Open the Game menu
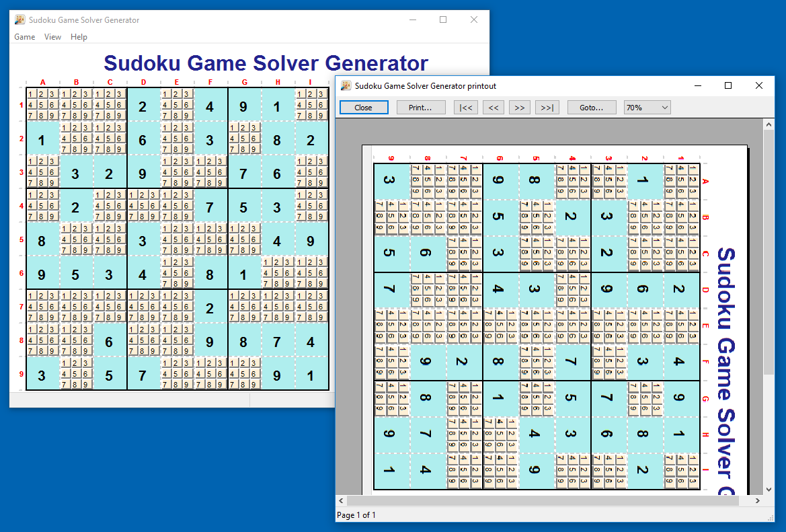The image size is (786, 532). [x=24, y=37]
